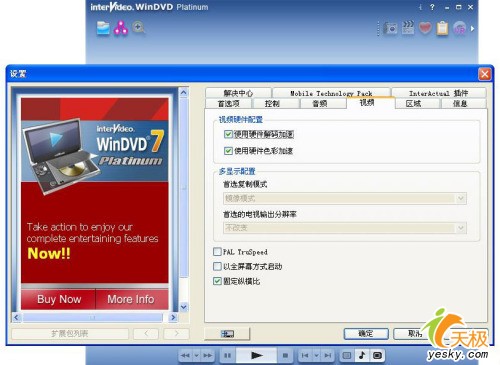Click the help question mark icon
500x365 pixels.
tap(432, 7)
